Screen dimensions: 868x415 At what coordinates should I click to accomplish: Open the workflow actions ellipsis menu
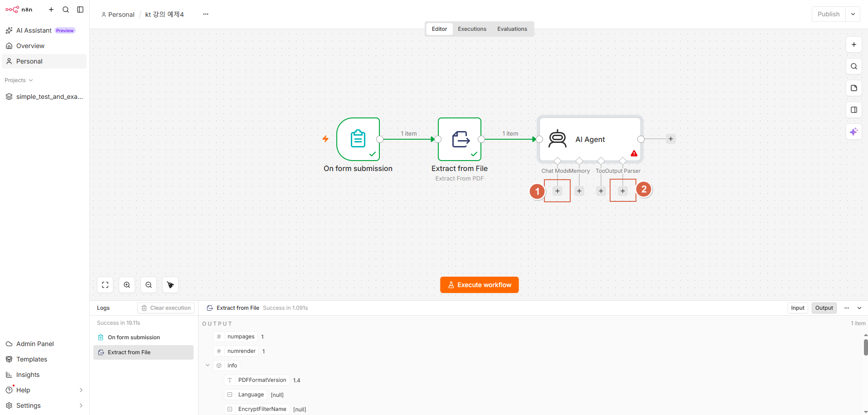206,14
